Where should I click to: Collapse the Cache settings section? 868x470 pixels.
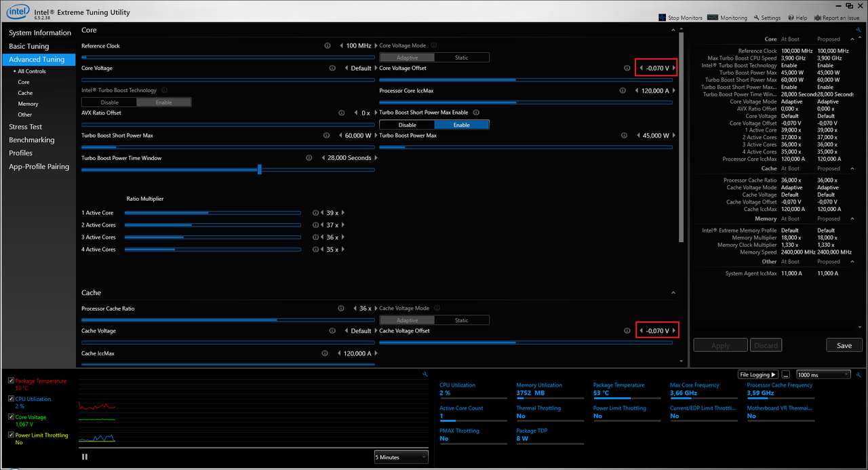673,293
